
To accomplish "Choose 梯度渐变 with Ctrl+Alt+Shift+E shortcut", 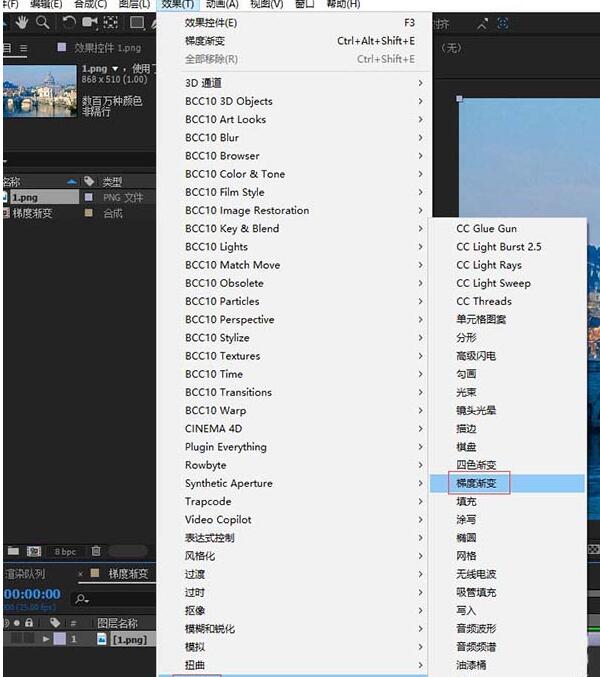I will pos(294,41).
